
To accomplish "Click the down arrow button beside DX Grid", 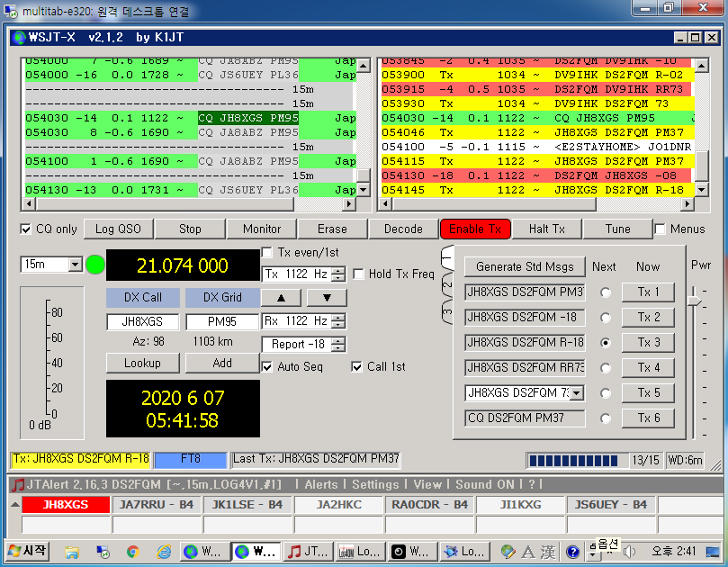I will (327, 298).
